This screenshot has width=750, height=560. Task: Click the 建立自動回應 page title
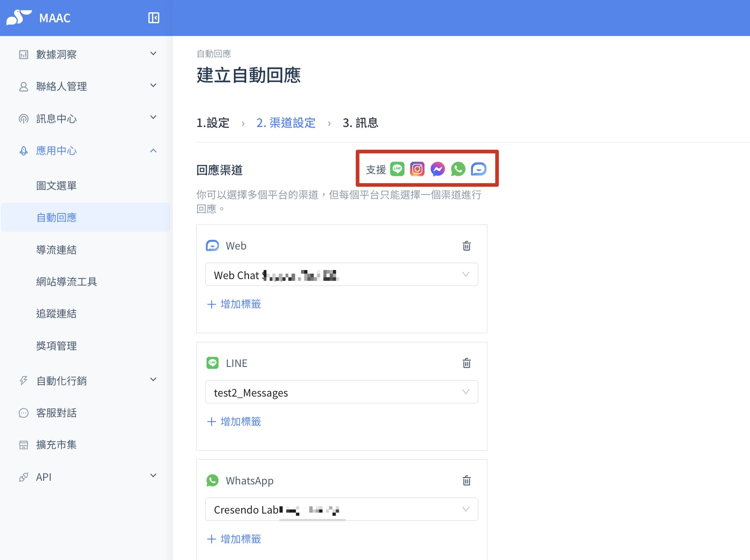pos(248,75)
